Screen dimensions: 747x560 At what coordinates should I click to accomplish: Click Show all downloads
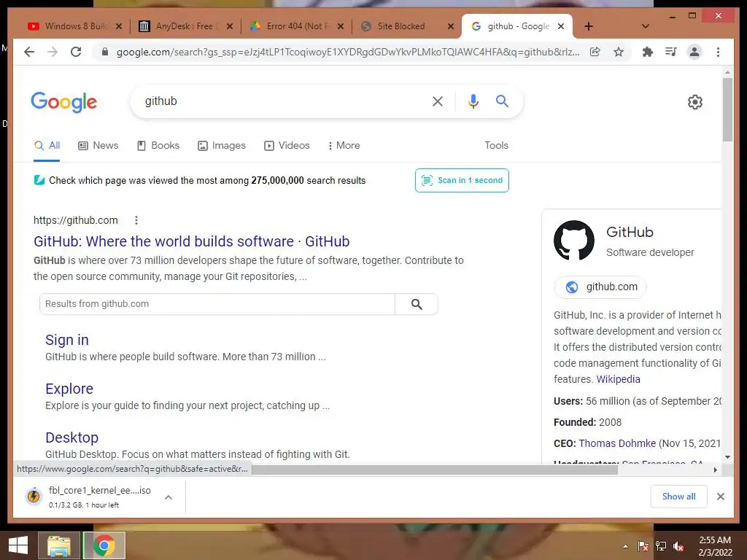(x=679, y=497)
